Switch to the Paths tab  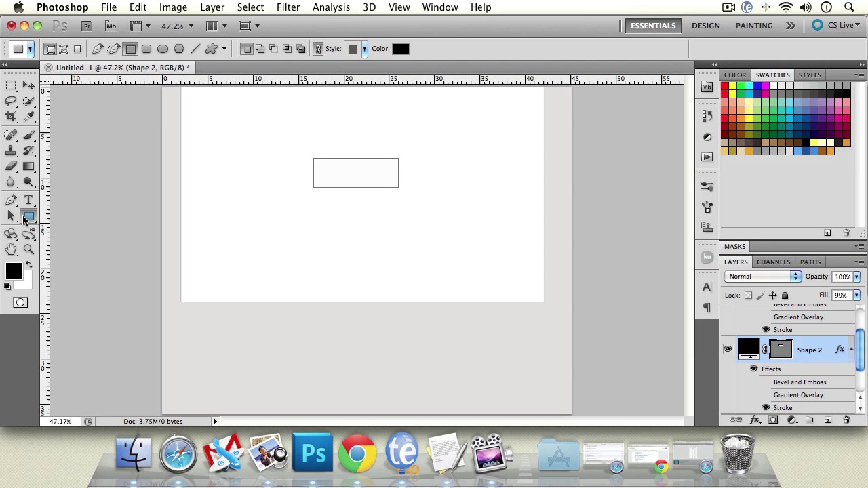(x=810, y=262)
